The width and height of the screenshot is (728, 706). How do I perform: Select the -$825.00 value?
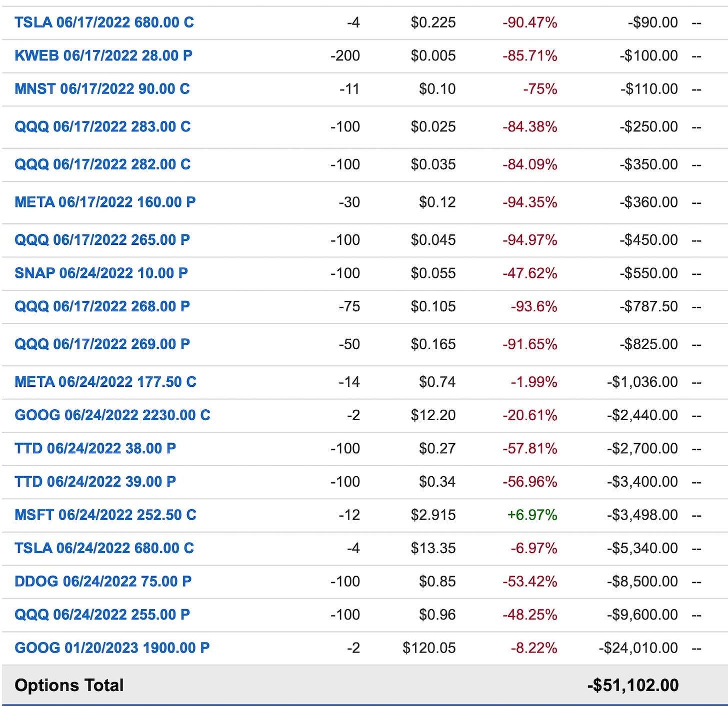649,344
